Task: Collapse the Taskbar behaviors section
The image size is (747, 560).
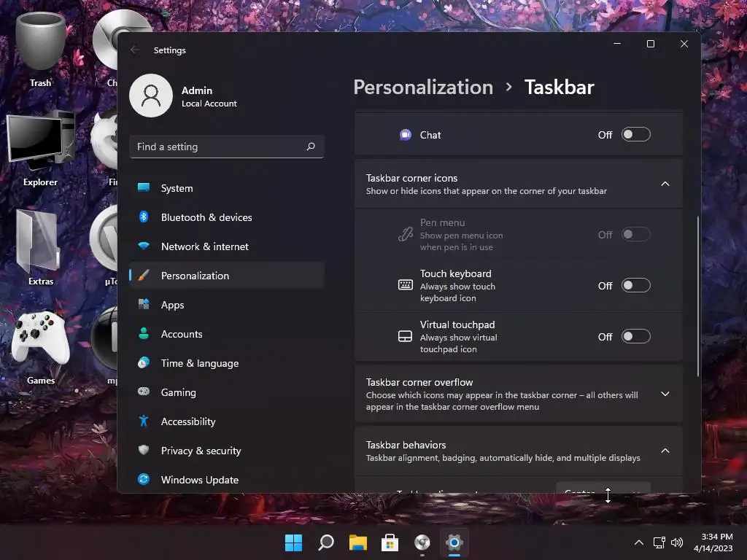Action: [x=665, y=451]
